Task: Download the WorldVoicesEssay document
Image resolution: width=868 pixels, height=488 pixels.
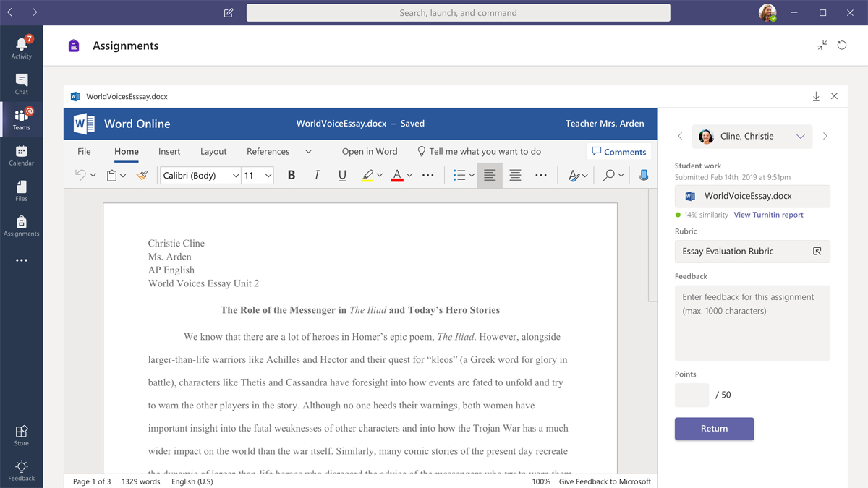Action: 816,96
